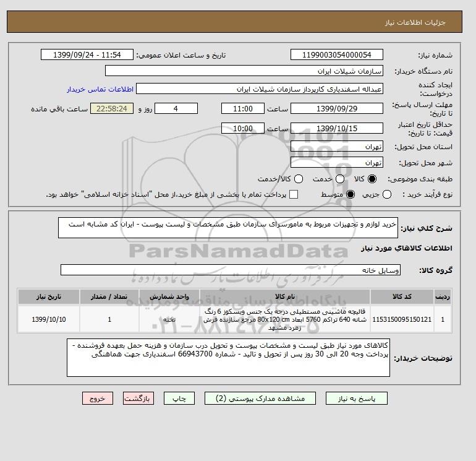
Task: Click the تاریخ نیاز column header
Action: point(49,296)
